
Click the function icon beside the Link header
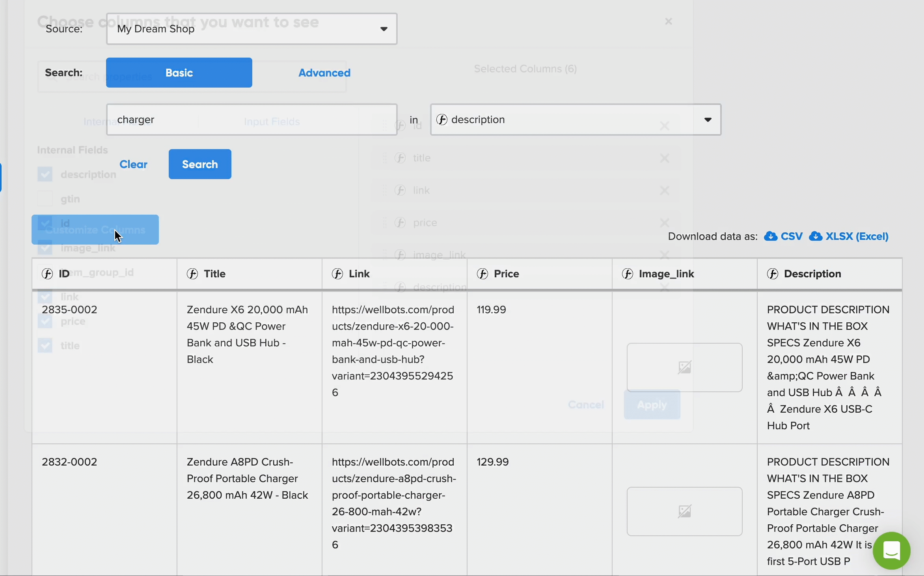coord(337,274)
